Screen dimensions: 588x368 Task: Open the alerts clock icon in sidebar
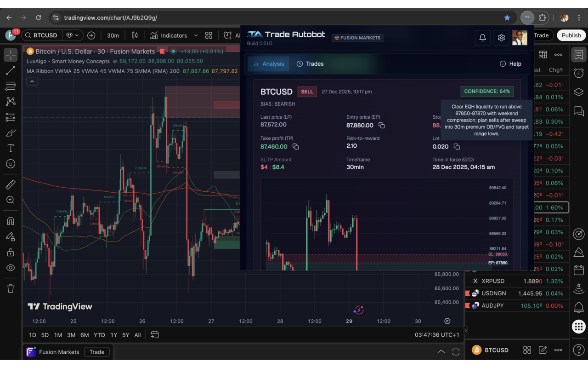point(579,73)
